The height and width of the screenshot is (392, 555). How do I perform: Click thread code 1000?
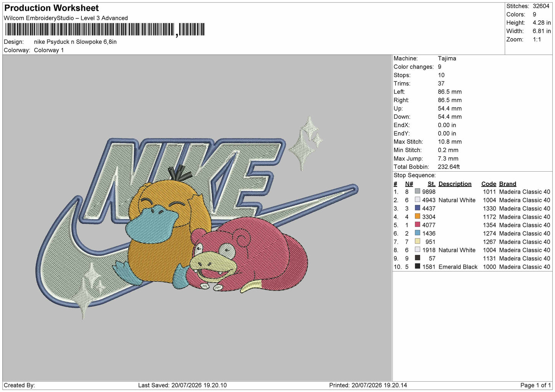pyautogui.click(x=490, y=267)
